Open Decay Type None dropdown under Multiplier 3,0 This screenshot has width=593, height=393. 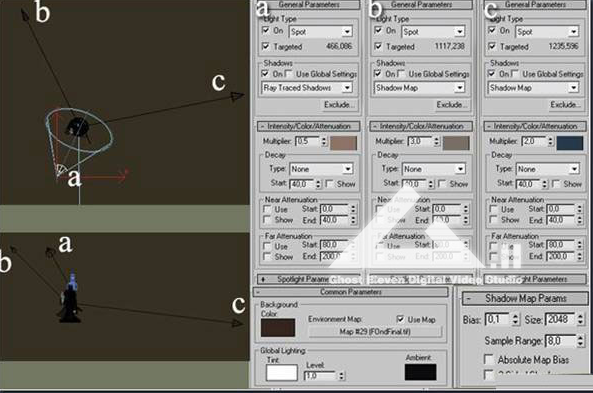[x=434, y=169]
